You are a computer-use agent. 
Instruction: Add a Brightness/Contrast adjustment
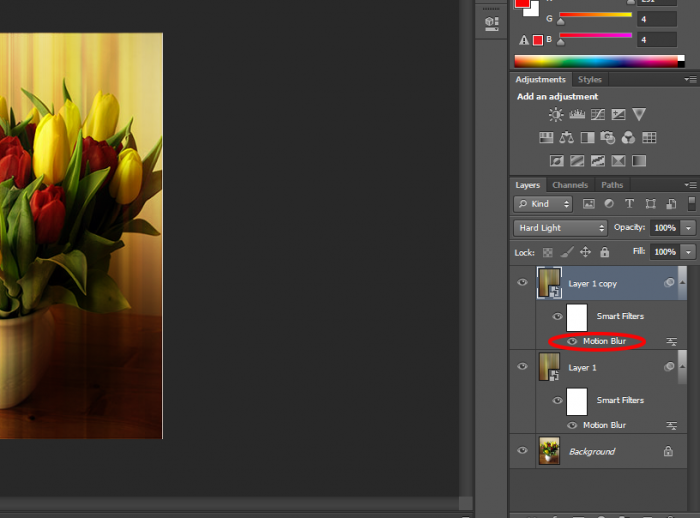click(555, 115)
